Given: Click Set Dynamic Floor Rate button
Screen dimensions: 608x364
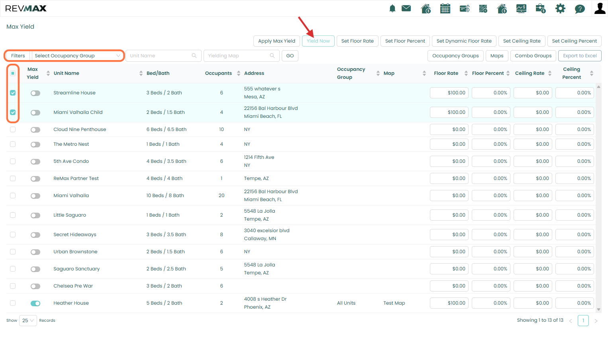Looking at the screenshot, I should (464, 41).
